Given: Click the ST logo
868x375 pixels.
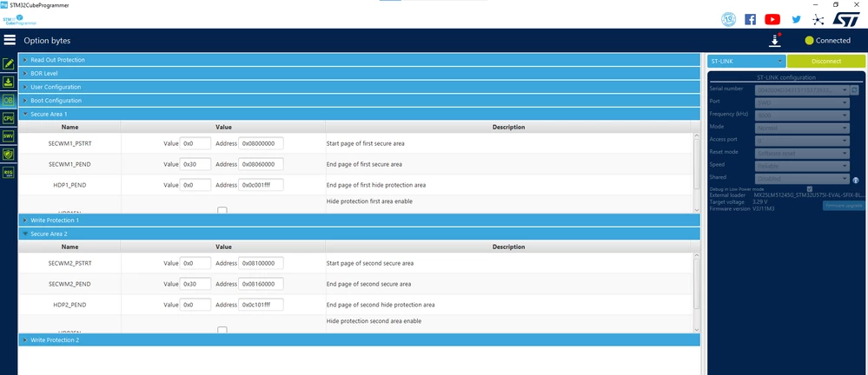Looking at the screenshot, I should (x=846, y=19).
